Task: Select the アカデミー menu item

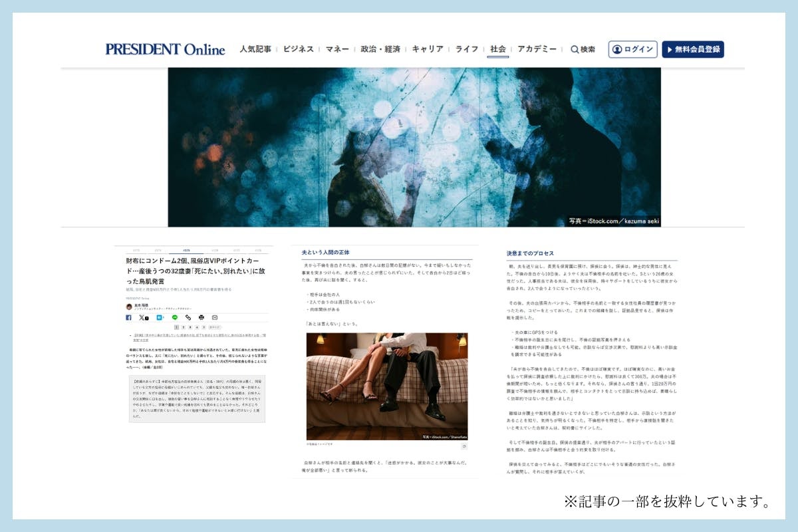Action: [x=537, y=49]
